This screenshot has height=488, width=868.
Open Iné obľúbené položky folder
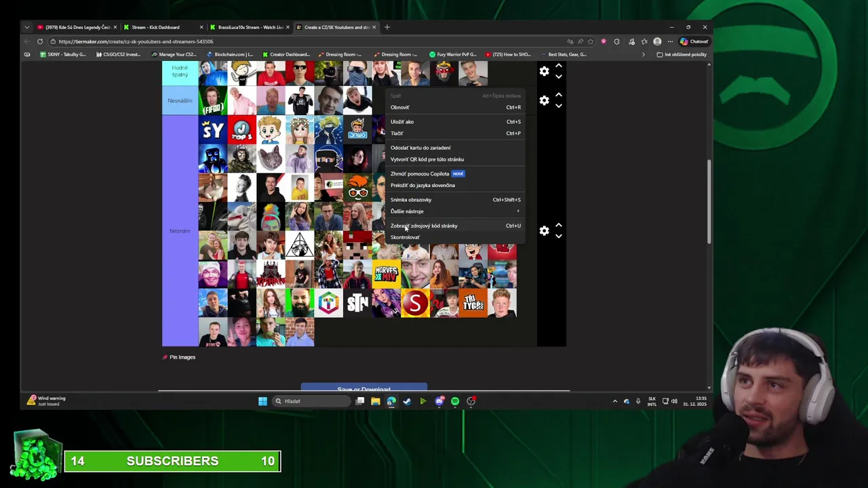point(682,54)
